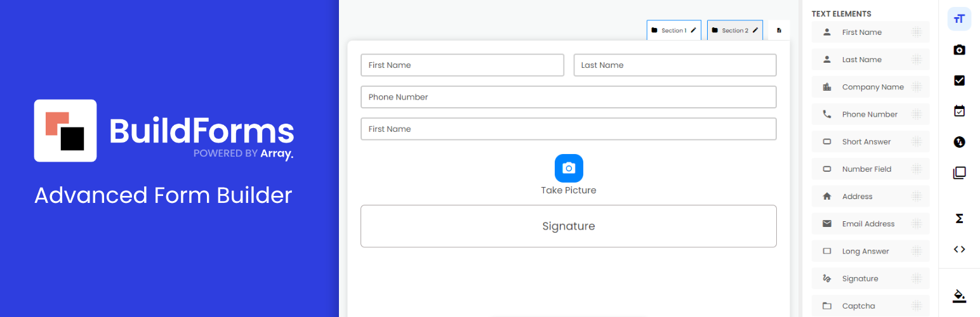The height and width of the screenshot is (317, 980).
Task: Grab the drag handle on Company Name
Action: (x=917, y=87)
